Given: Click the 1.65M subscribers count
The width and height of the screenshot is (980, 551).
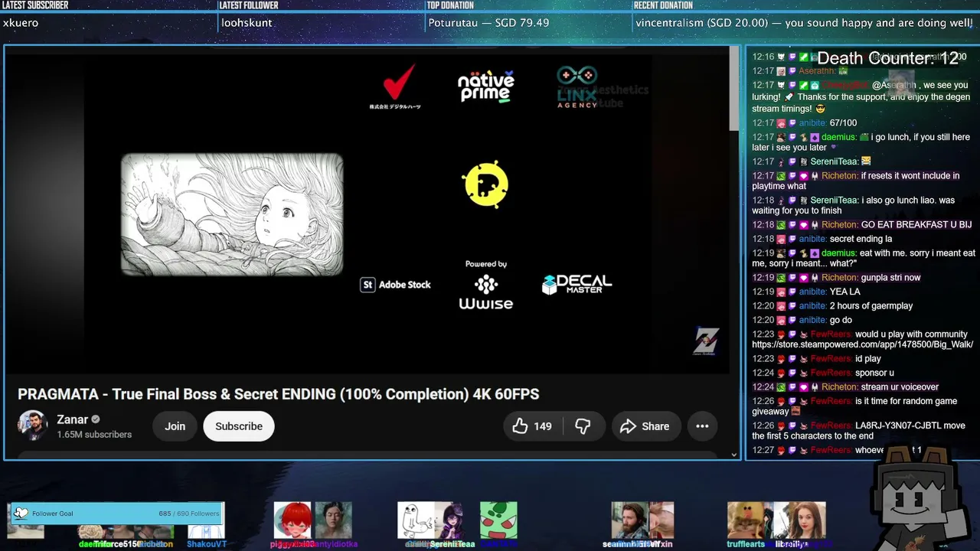Looking at the screenshot, I should pos(94,435).
